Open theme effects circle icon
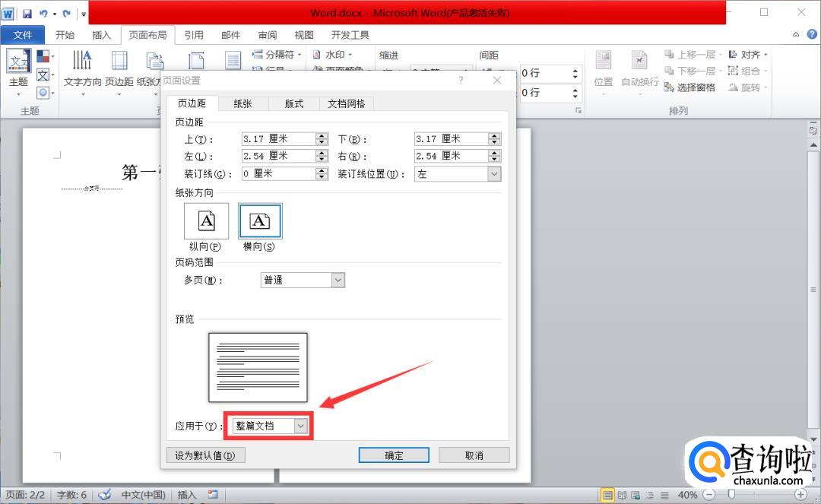 (43, 93)
